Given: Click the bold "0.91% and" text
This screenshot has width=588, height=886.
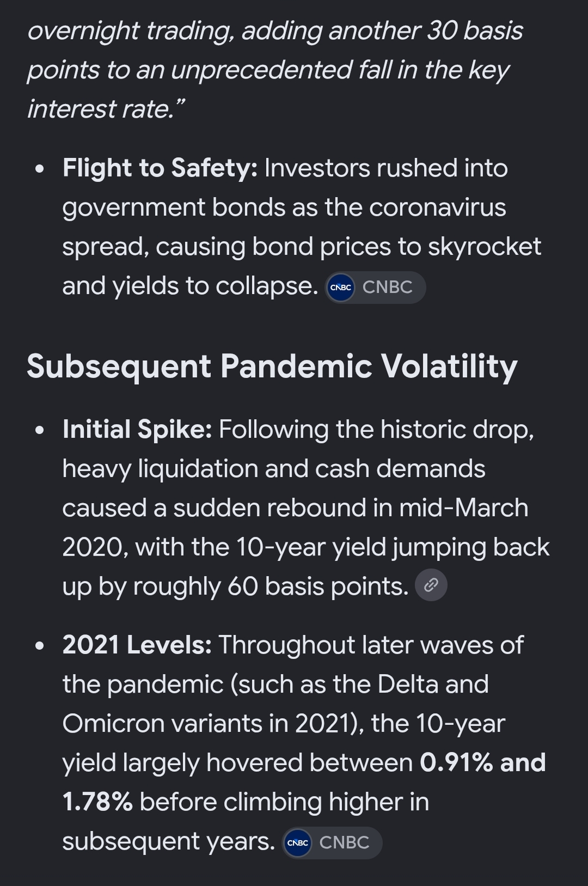Looking at the screenshot, I should pyautogui.click(x=483, y=762).
